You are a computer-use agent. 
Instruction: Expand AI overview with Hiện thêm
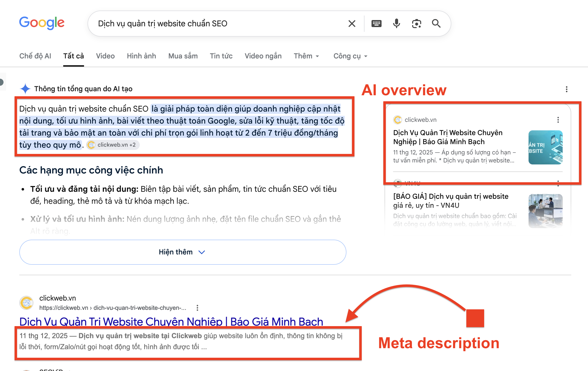tap(183, 252)
